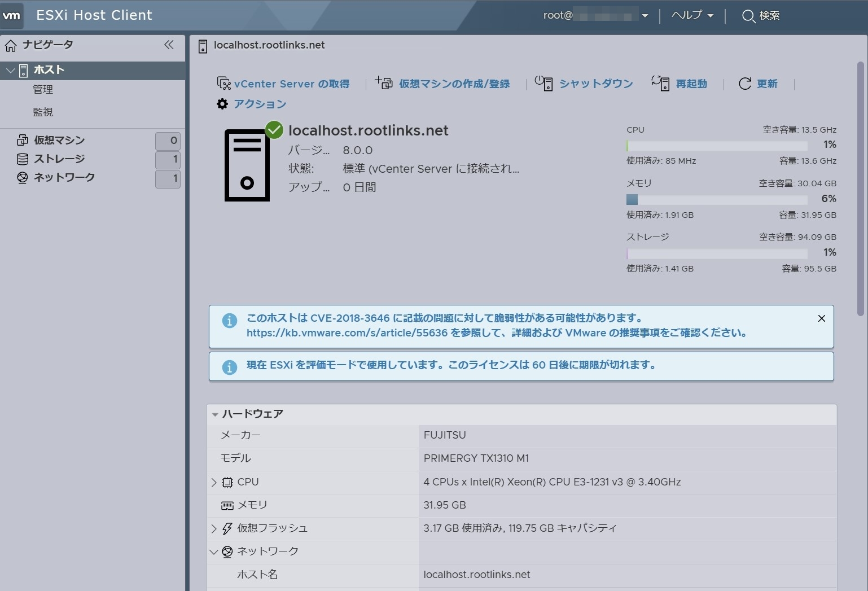Click the info icon on evaluation license notice
Viewport: 868px width, 591px height.
point(229,367)
